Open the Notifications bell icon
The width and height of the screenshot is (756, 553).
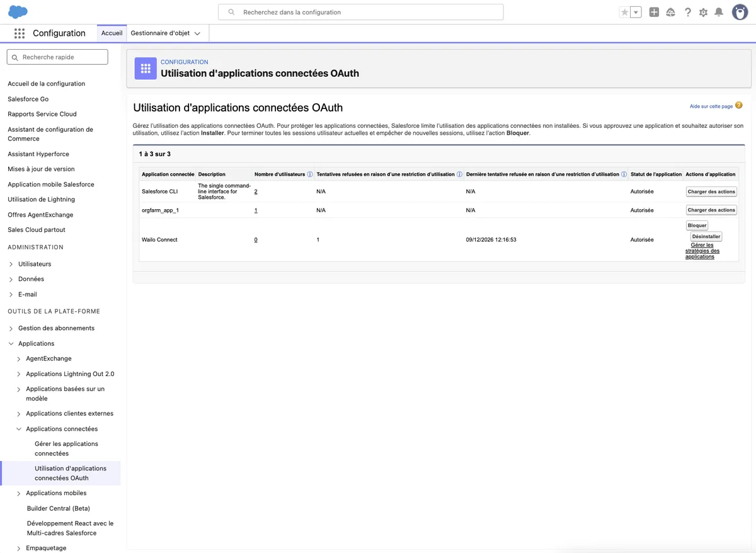coord(719,12)
